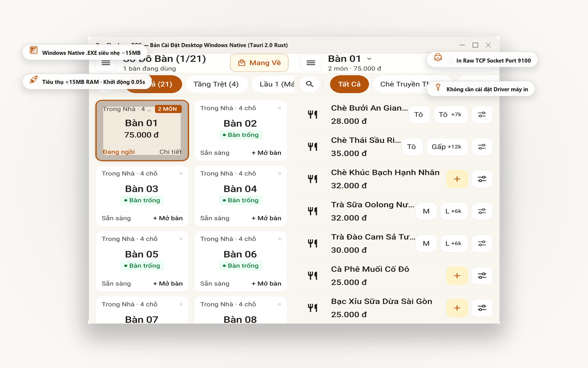Open options icon for Trà Sữa Oolong
Screen dimensions: 588x368
[482, 211]
